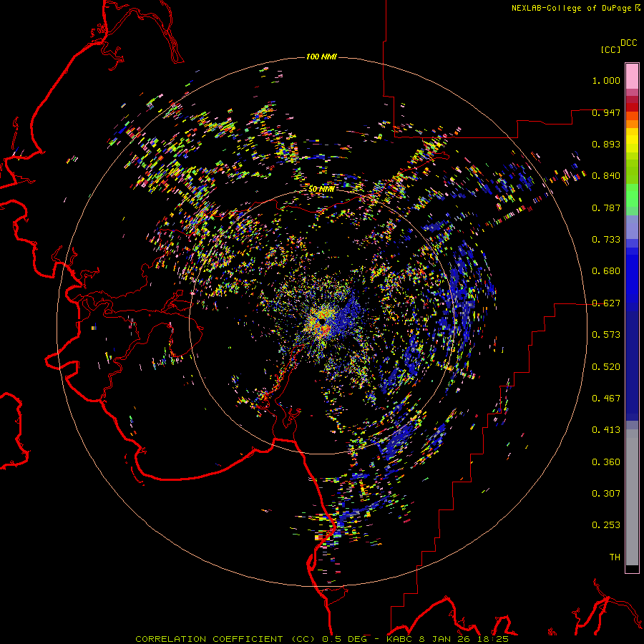Click the 0.840 scale value

[x=606, y=176]
